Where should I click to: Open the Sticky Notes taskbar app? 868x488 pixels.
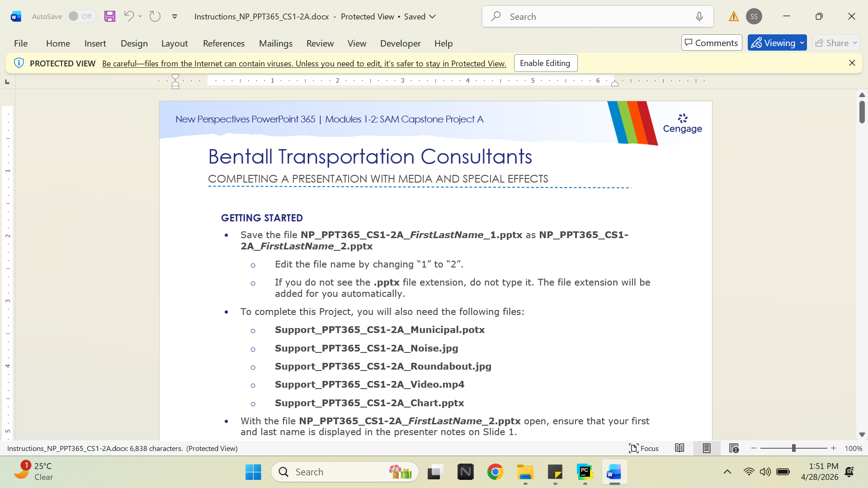coord(555,472)
